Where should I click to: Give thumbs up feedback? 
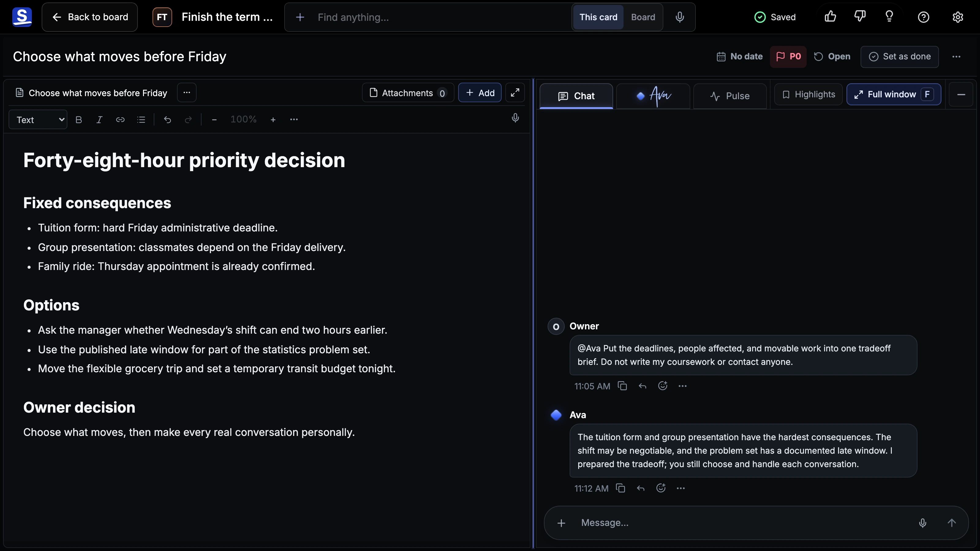coord(830,17)
